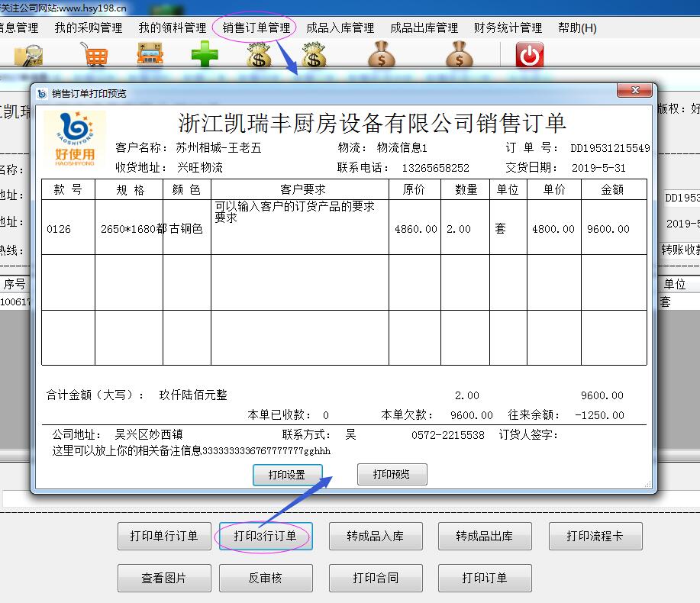Click the order title 浙江凯瑞丰厨房设备有限公司销售订单
The image size is (700, 603).
[373, 123]
